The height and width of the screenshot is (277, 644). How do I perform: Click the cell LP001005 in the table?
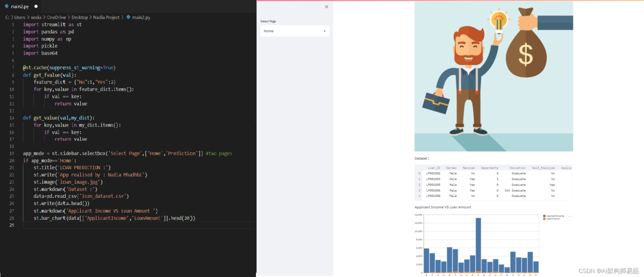(x=433, y=185)
